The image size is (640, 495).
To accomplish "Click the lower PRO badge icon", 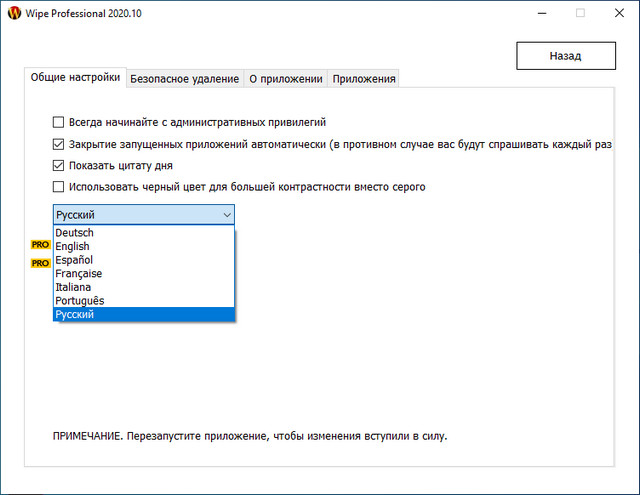I will point(41,263).
